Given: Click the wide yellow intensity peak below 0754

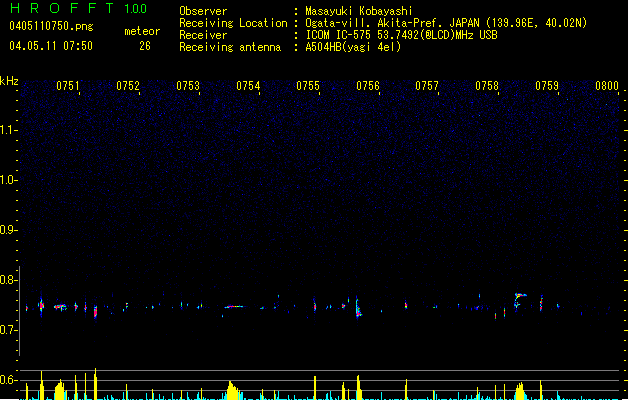Looking at the screenshot, I should (x=233, y=390).
